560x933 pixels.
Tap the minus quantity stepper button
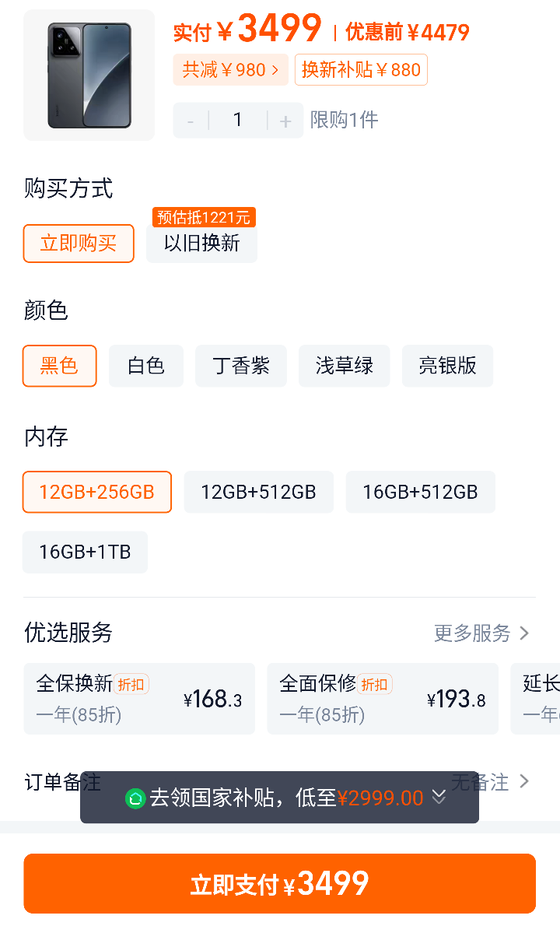coord(191,121)
